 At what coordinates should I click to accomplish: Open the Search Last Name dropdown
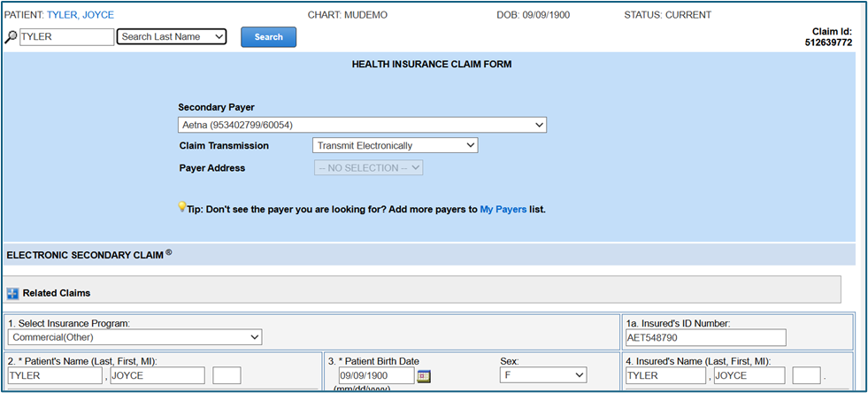click(x=172, y=37)
